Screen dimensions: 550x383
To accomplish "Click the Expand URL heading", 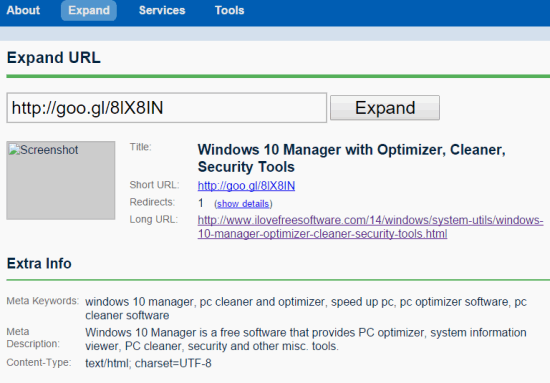I will tap(54, 58).
